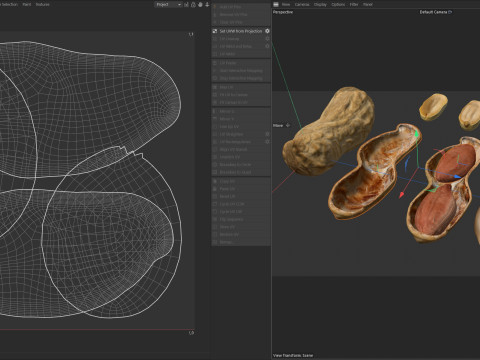Click the 1,0 UV canvas corner label
The image size is (480, 360).
point(191,333)
